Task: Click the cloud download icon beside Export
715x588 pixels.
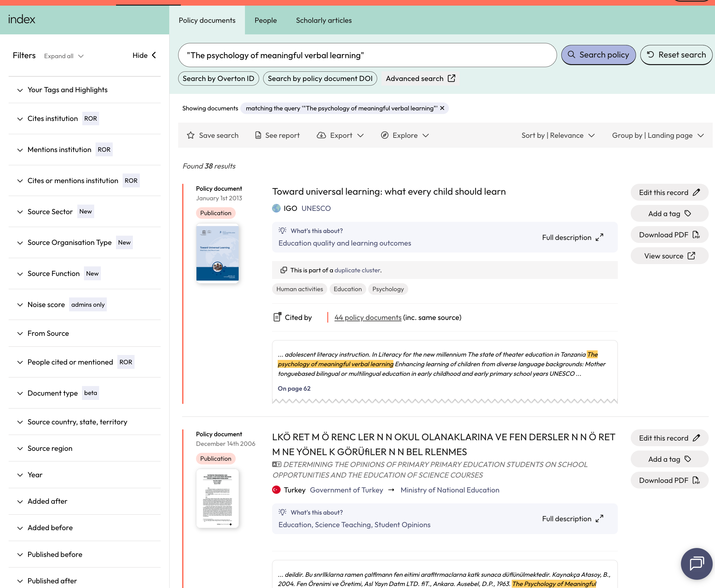Action: point(321,135)
